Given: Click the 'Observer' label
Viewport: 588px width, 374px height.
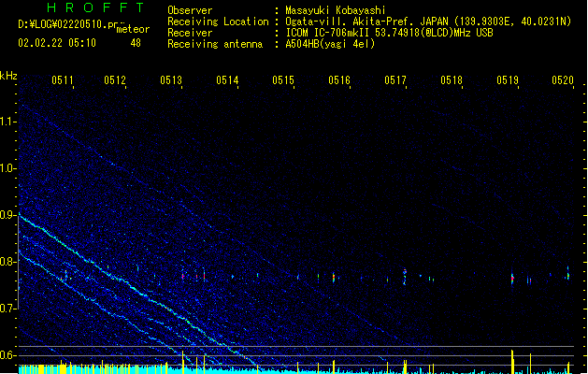Looking at the screenshot, I should point(190,10).
